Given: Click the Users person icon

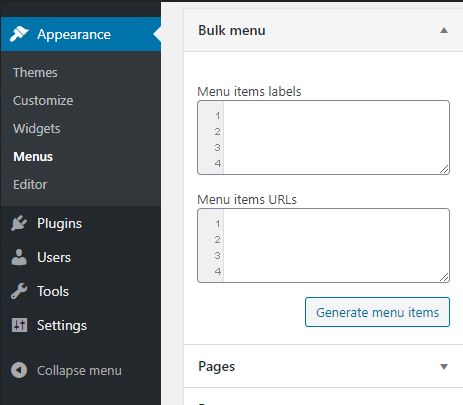Looking at the screenshot, I should click(19, 257).
